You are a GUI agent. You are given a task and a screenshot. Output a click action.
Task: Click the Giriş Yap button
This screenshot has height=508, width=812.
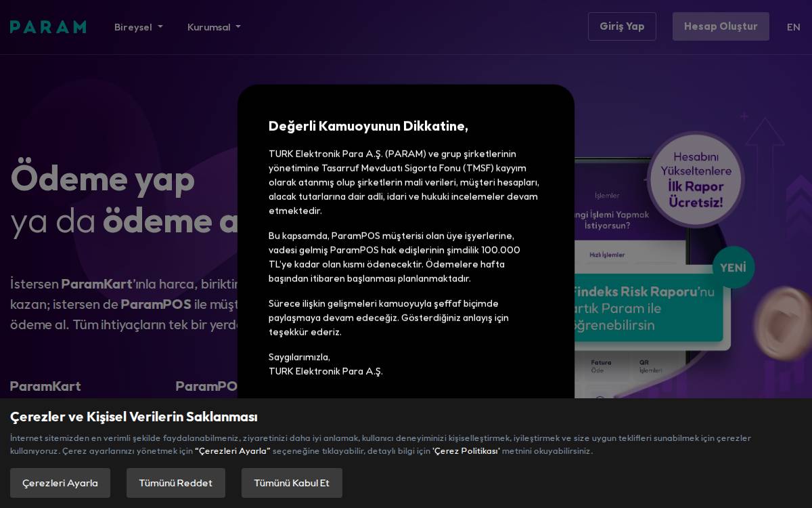click(x=622, y=26)
